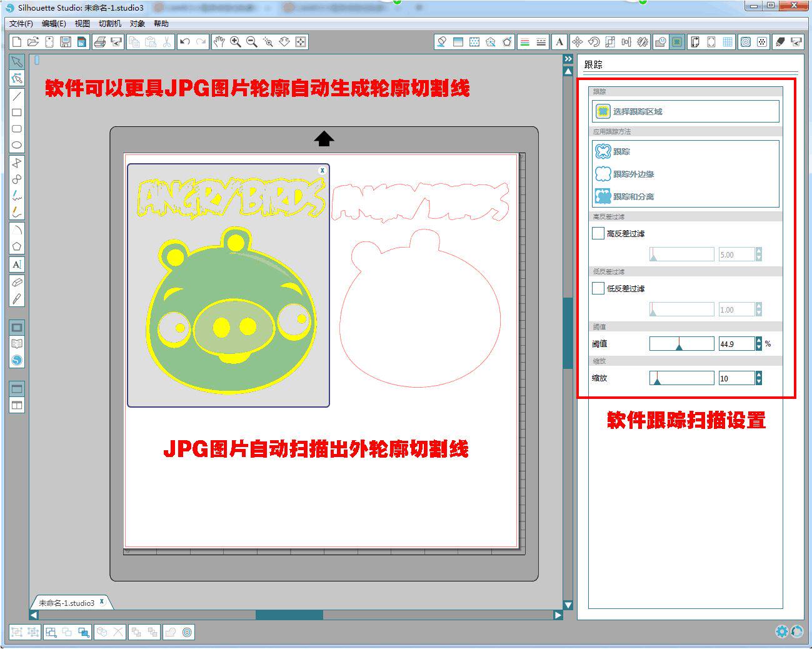
Task: Pick the rectangle drawing tool
Action: pyautogui.click(x=17, y=113)
